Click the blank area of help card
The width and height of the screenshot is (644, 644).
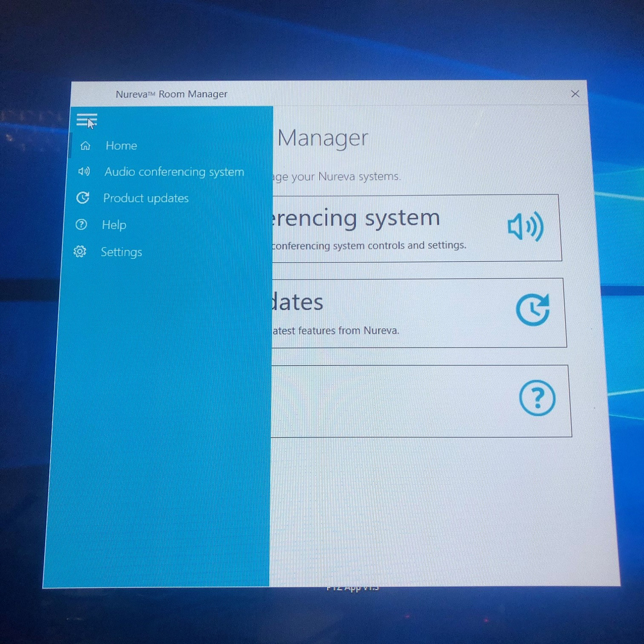coord(386,401)
